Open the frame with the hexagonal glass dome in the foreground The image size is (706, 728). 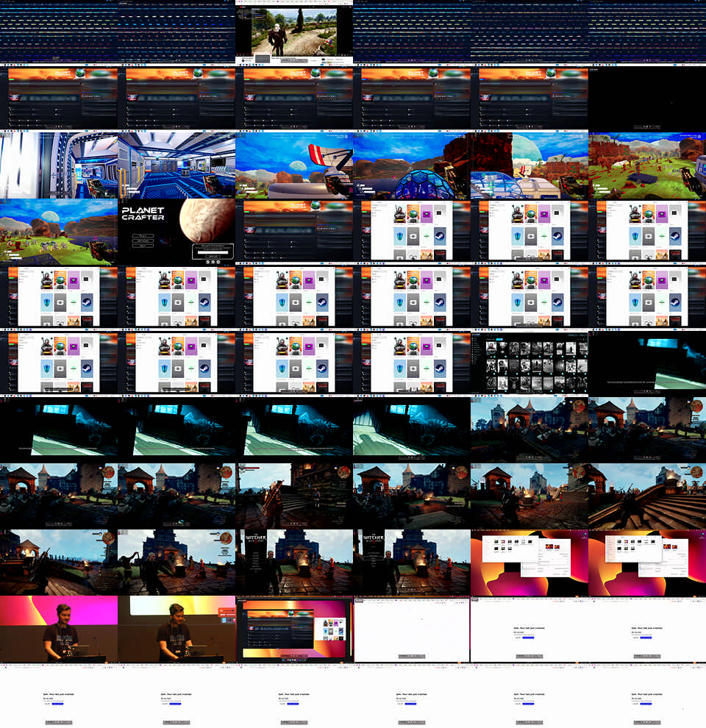[412, 165]
